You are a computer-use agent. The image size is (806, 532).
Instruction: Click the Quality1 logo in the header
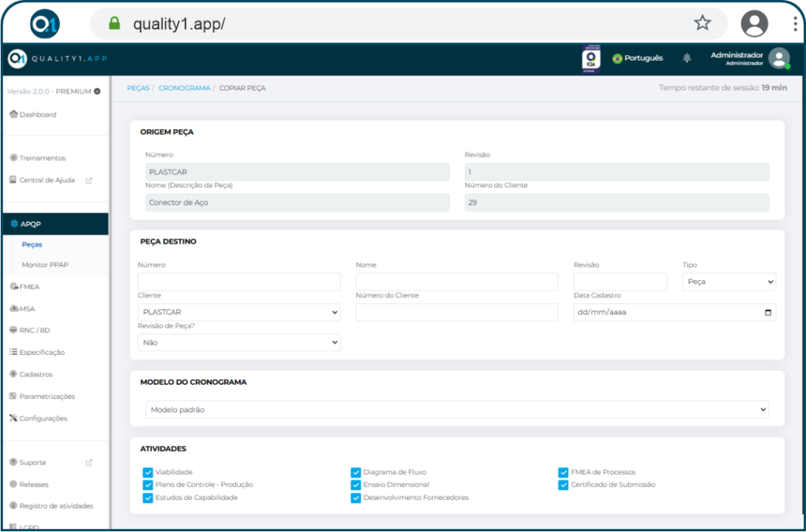[x=57, y=58]
